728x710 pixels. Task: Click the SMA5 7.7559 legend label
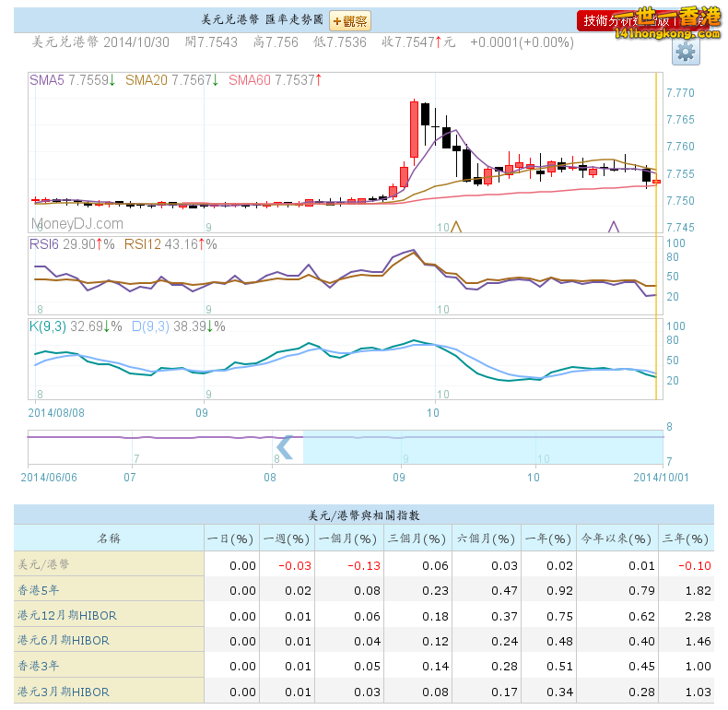(73, 80)
